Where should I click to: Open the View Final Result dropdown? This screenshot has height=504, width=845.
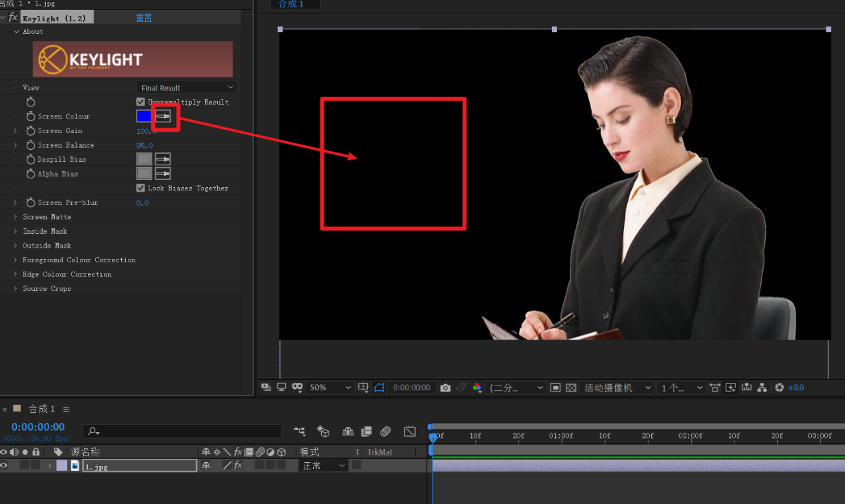tap(187, 88)
